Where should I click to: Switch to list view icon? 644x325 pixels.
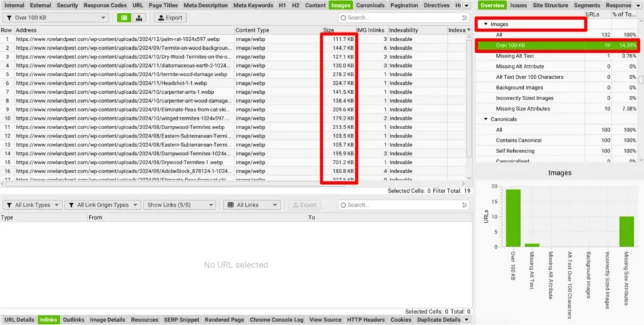click(x=124, y=18)
